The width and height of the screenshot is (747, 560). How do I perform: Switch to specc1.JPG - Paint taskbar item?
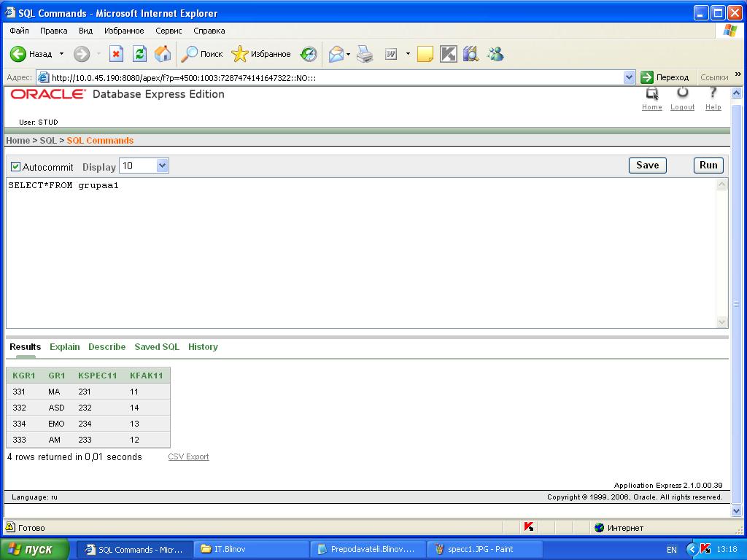tap(484, 549)
